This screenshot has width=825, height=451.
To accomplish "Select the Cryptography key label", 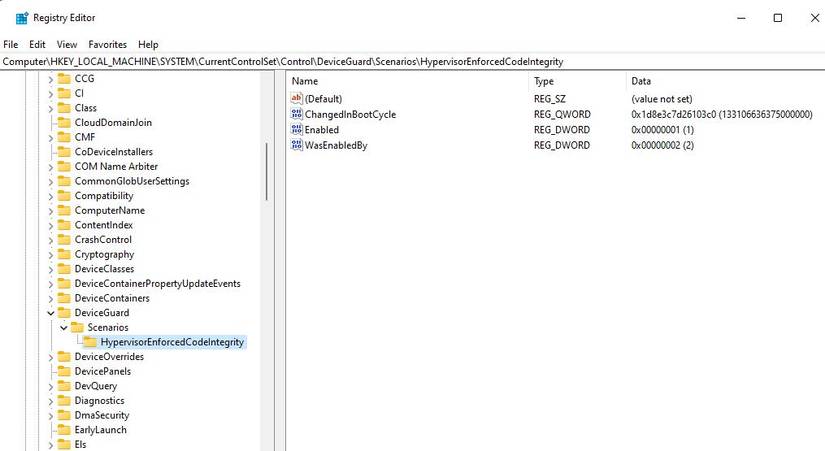I will [x=104, y=254].
